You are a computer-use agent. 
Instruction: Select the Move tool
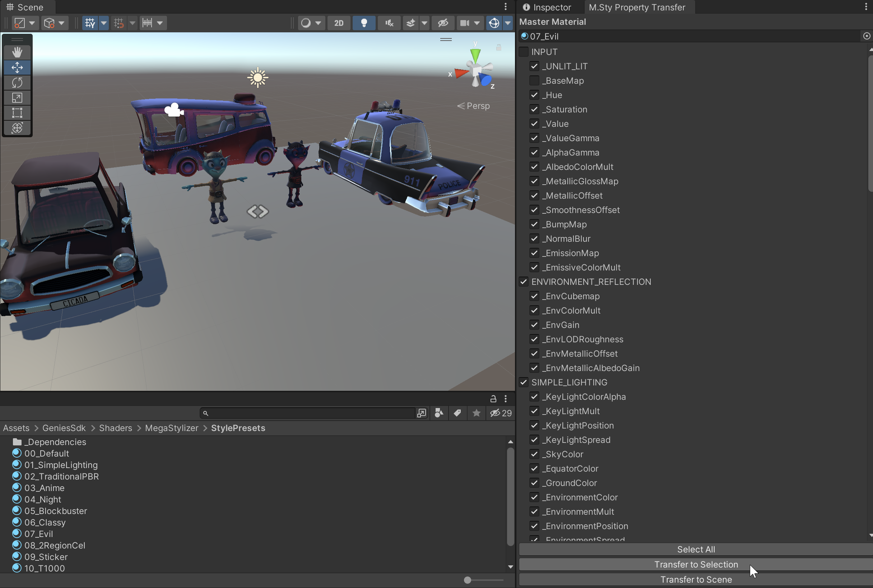[17, 68]
